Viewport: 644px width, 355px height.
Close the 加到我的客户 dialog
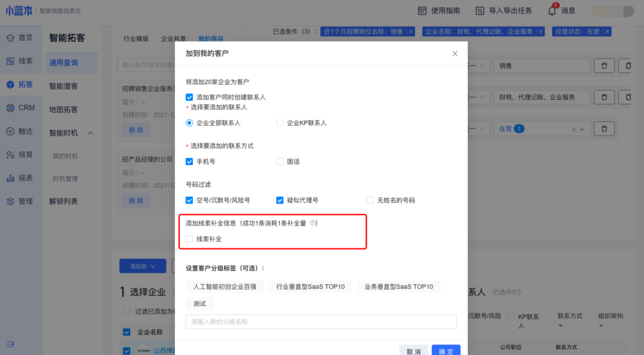tap(455, 53)
